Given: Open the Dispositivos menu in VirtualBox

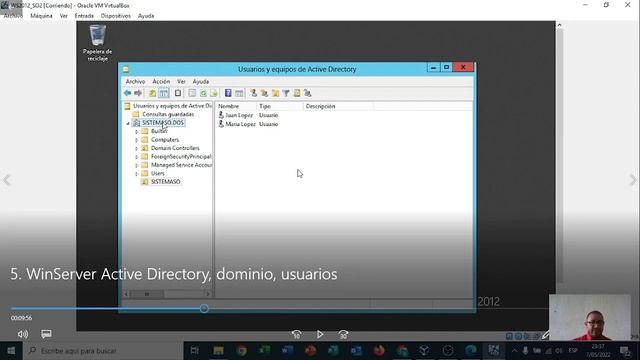Looking at the screenshot, I should pos(116,16).
